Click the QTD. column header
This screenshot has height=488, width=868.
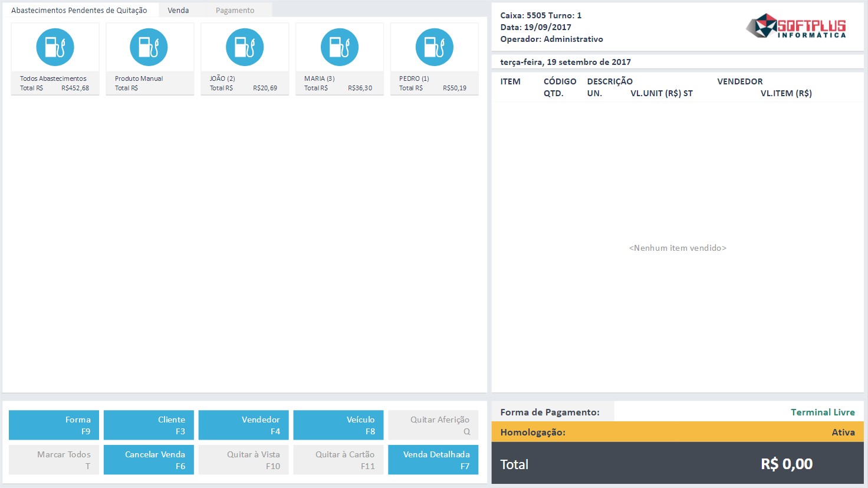pyautogui.click(x=554, y=93)
